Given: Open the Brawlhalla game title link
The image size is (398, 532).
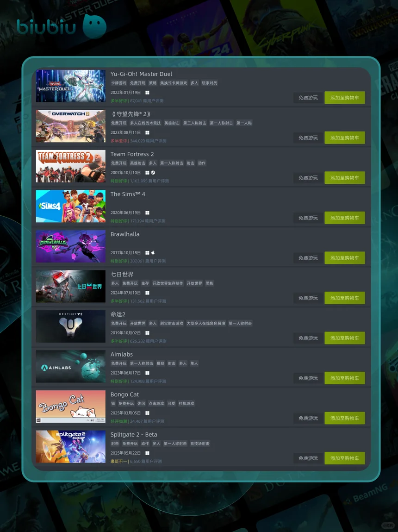Looking at the screenshot, I should click(125, 234).
